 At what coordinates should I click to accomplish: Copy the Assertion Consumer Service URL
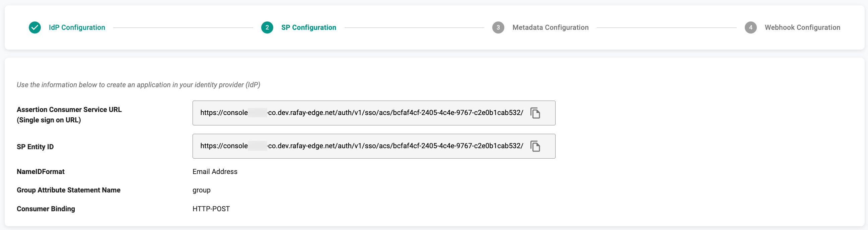coord(535,113)
